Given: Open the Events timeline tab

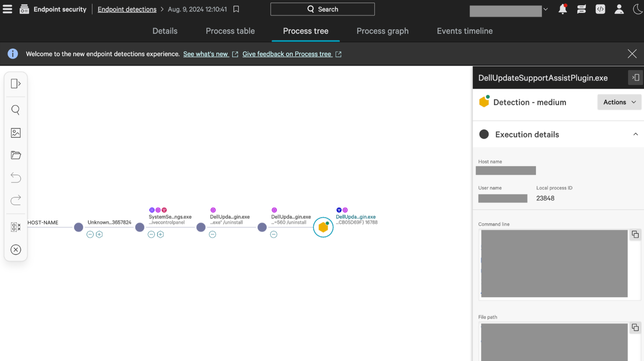Looking at the screenshot, I should [x=465, y=31].
